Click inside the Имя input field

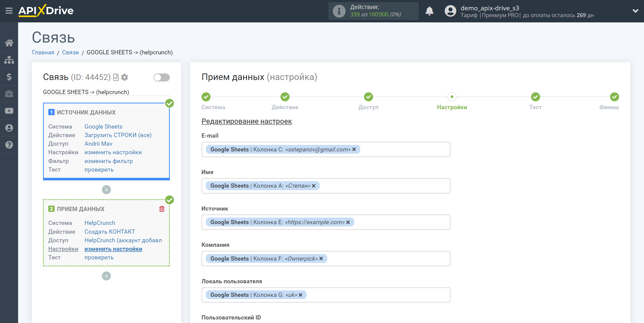point(326,186)
